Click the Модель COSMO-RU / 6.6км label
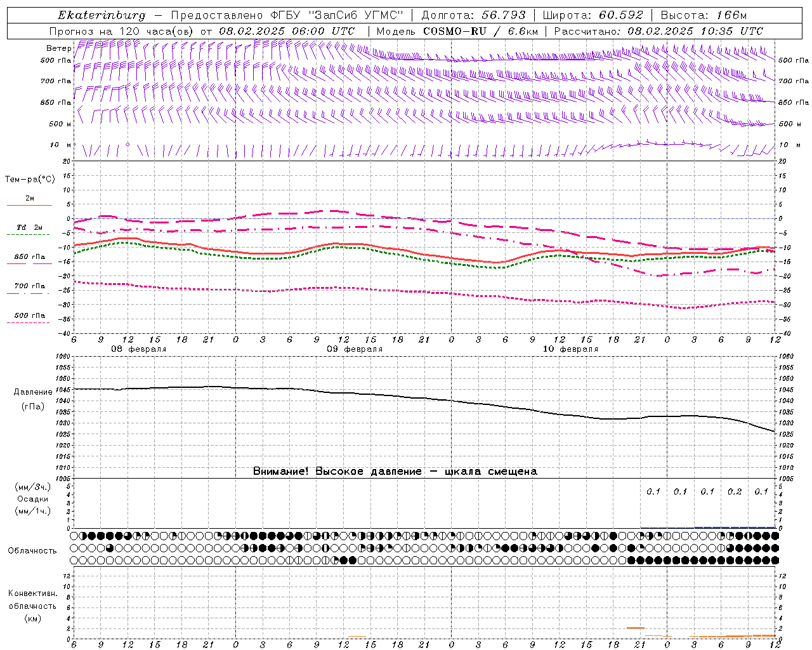 point(457,31)
